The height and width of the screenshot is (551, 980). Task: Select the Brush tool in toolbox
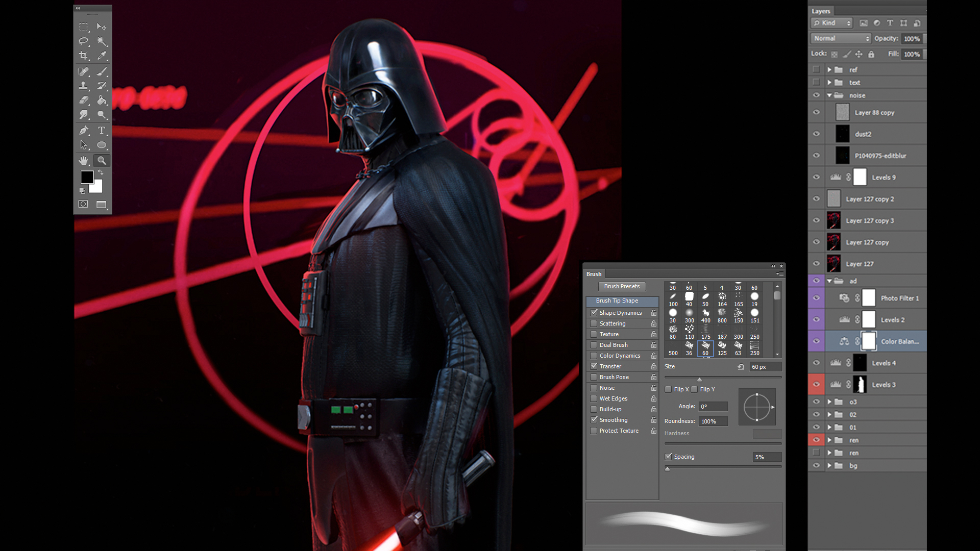[x=102, y=71]
